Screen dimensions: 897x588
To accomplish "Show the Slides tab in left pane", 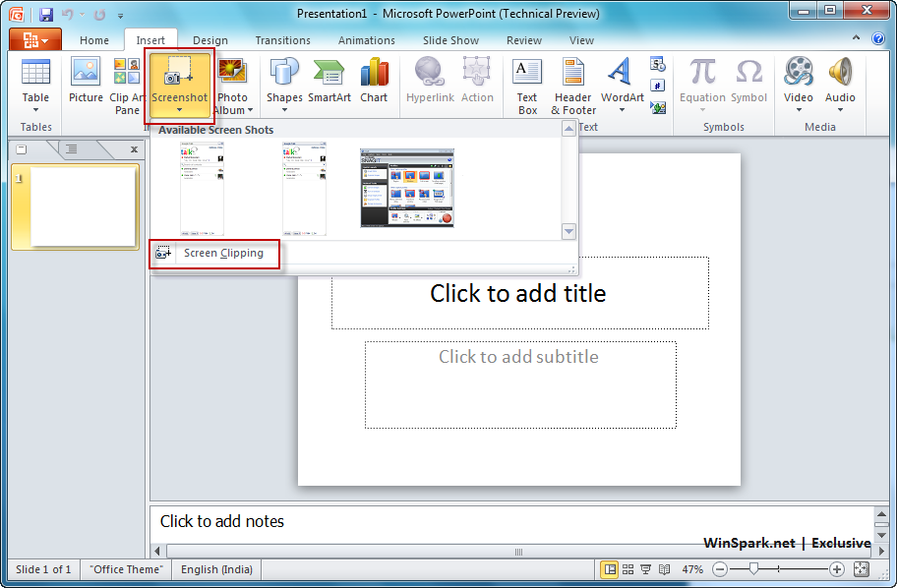I will tap(22, 149).
